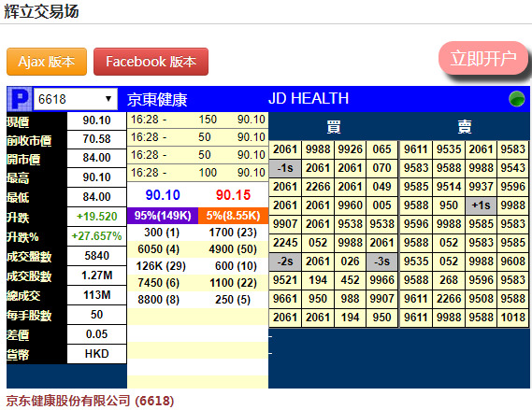Click the 每手股數 value 50
Image resolution: width=532 pixels, height=410 pixels.
[96, 315]
